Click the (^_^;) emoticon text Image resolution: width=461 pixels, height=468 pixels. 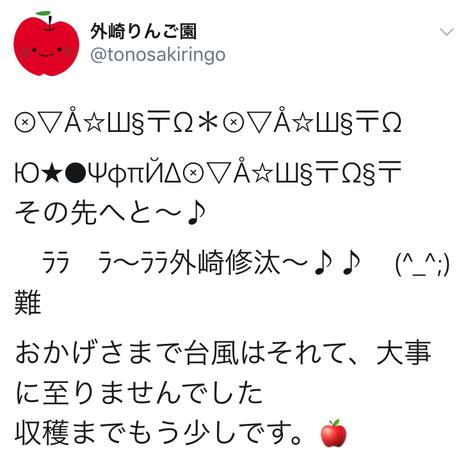point(422,266)
